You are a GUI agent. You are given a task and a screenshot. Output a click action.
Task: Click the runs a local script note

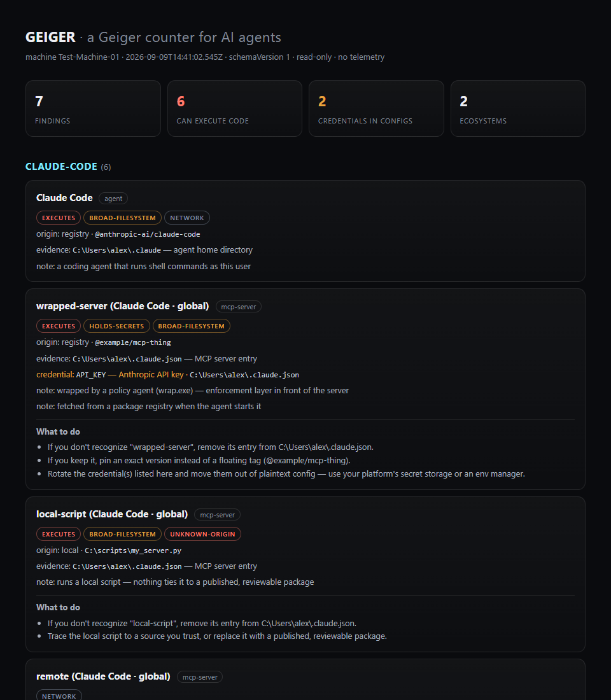point(175,582)
